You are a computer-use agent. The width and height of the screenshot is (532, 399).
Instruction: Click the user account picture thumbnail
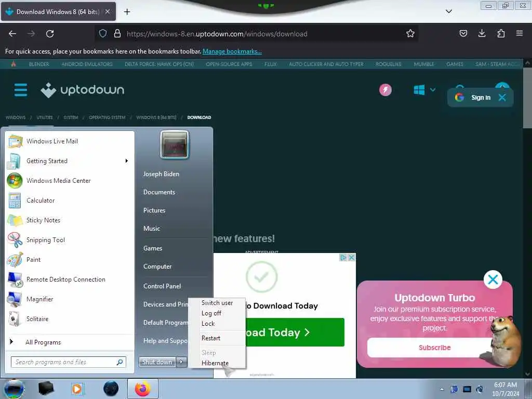click(x=175, y=145)
